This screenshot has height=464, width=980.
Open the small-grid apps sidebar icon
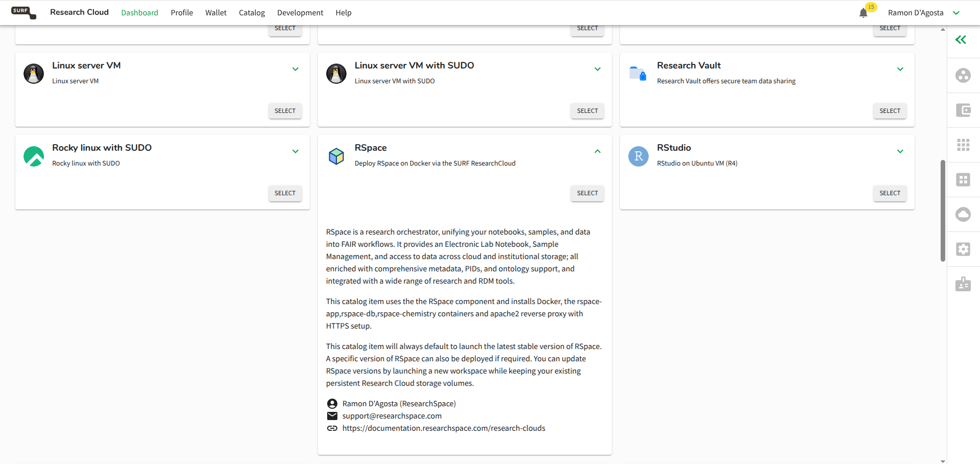(x=963, y=145)
